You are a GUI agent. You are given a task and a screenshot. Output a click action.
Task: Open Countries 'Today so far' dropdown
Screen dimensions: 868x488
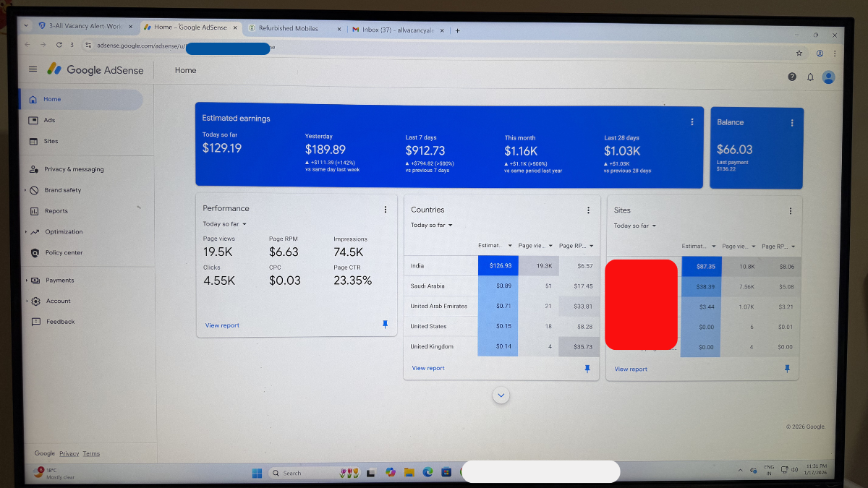click(432, 225)
